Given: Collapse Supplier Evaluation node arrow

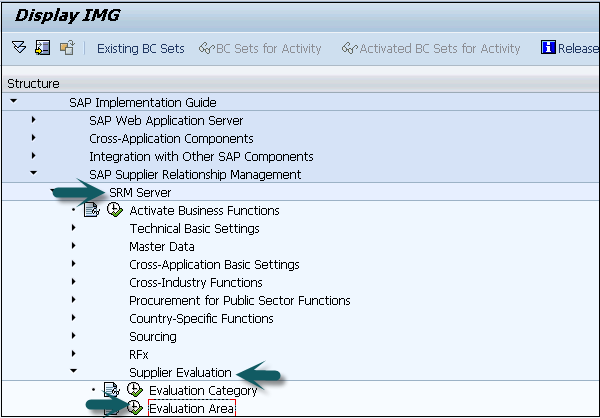Looking at the screenshot, I should coord(74,372).
